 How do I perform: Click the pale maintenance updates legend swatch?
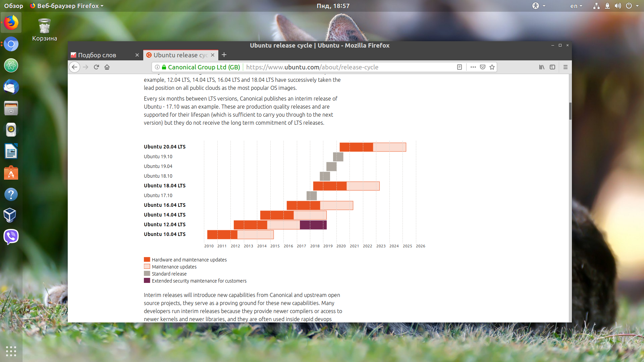click(147, 266)
